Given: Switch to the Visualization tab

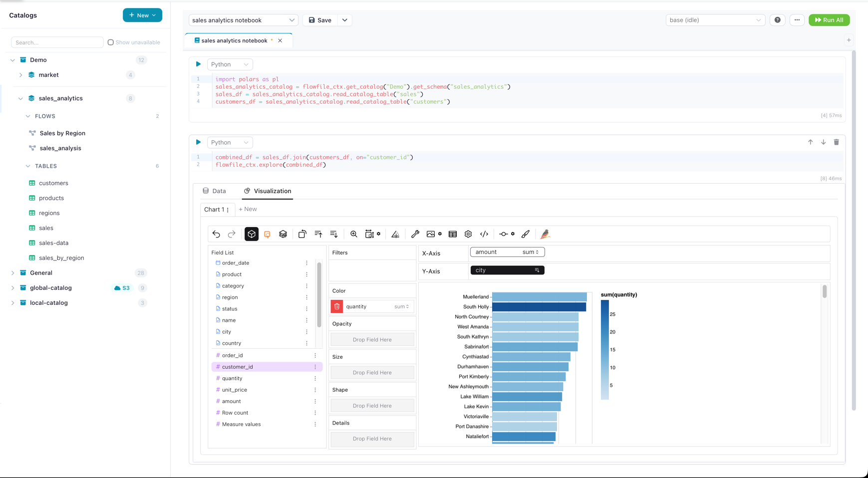Looking at the screenshot, I should [x=268, y=191].
